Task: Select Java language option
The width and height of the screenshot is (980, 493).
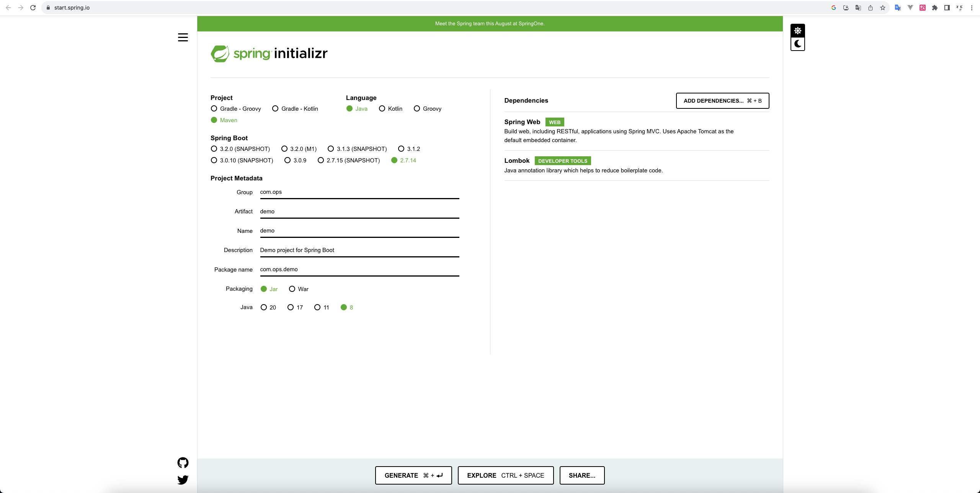Action: 357,109
